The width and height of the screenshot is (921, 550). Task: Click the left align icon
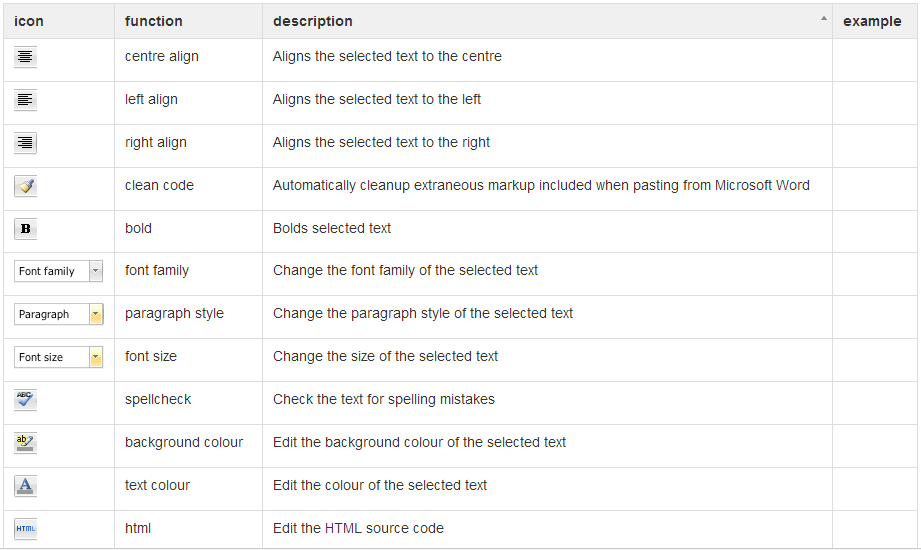[x=26, y=100]
